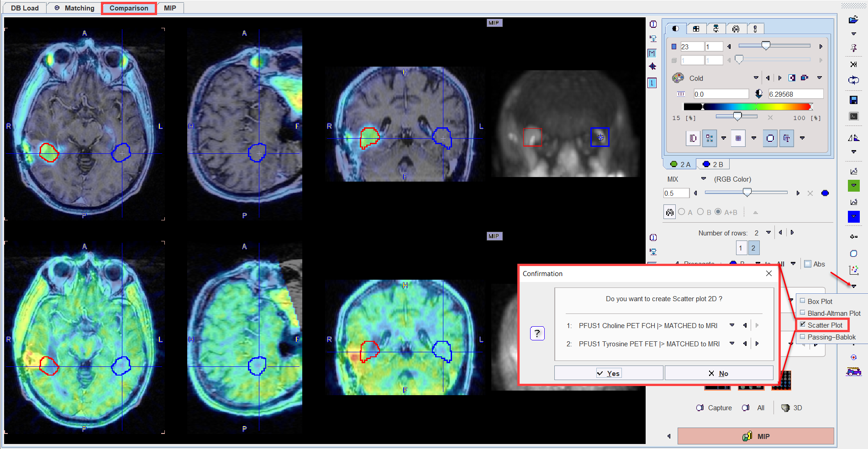Viewport: 868px width, 449px height.
Task: Click the question mark help icon in dialog
Action: [537, 333]
